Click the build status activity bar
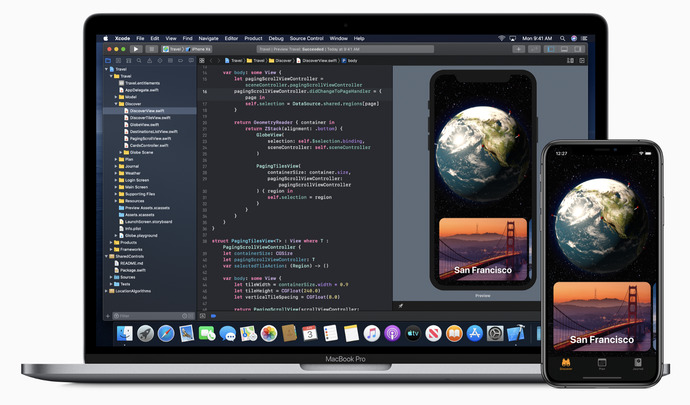 pos(345,49)
